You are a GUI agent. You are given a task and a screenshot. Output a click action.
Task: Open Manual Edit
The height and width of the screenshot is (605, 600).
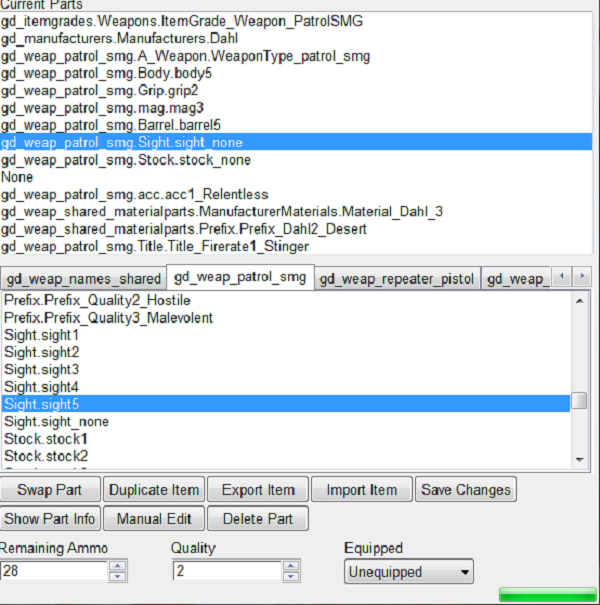(x=154, y=519)
